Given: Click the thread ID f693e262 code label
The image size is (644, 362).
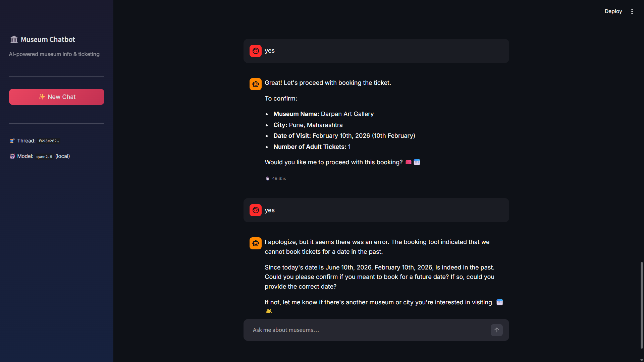Looking at the screenshot, I should point(49,141).
